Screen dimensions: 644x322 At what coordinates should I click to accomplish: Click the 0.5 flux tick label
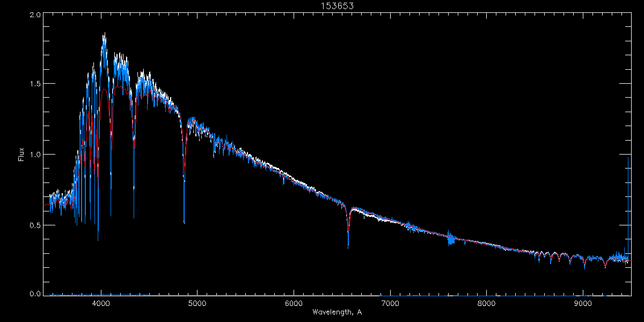pyautogui.click(x=35, y=225)
